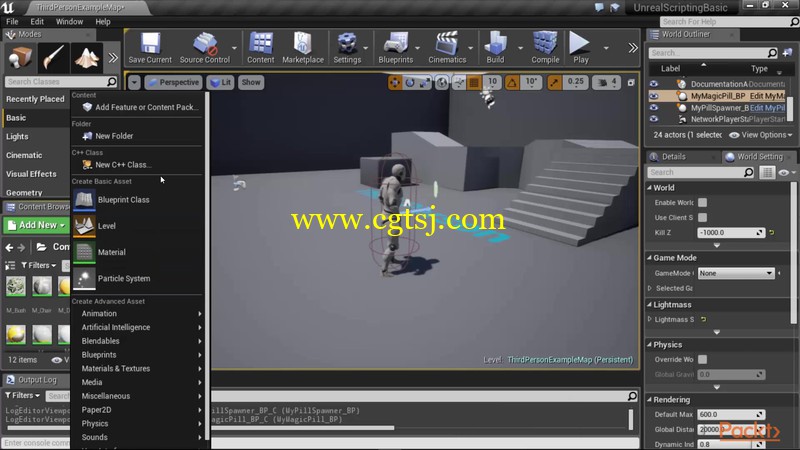Open Perspective view mode menu

click(x=173, y=82)
